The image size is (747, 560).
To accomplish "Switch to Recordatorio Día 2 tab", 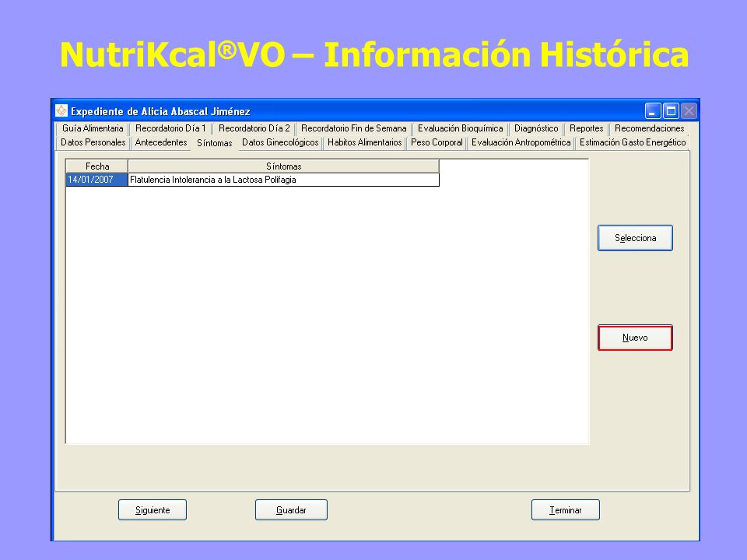I will 254,128.
